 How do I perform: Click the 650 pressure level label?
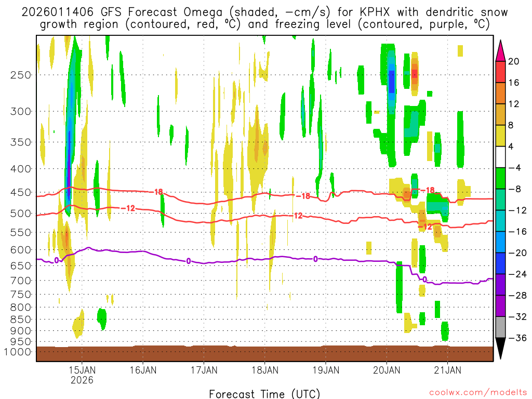pos(21,265)
